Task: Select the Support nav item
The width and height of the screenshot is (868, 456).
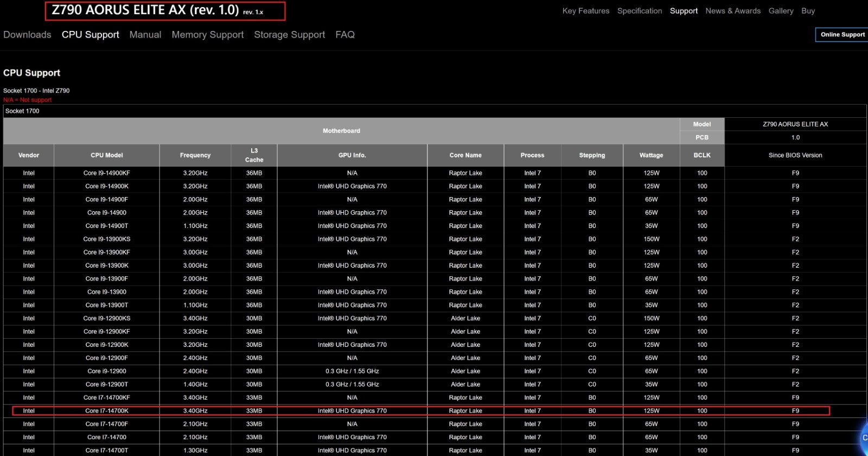Action: [684, 11]
